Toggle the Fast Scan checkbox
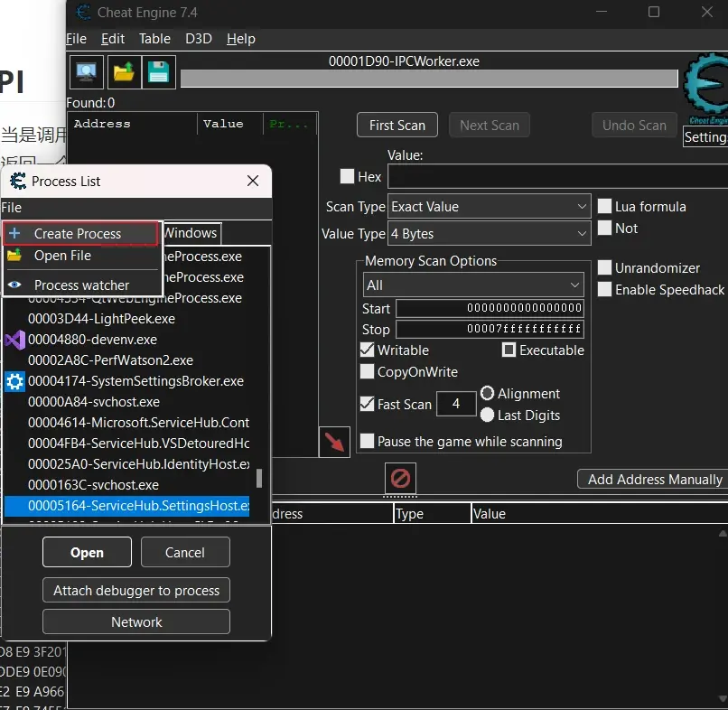Screen dimensions: 728x710 point(367,404)
